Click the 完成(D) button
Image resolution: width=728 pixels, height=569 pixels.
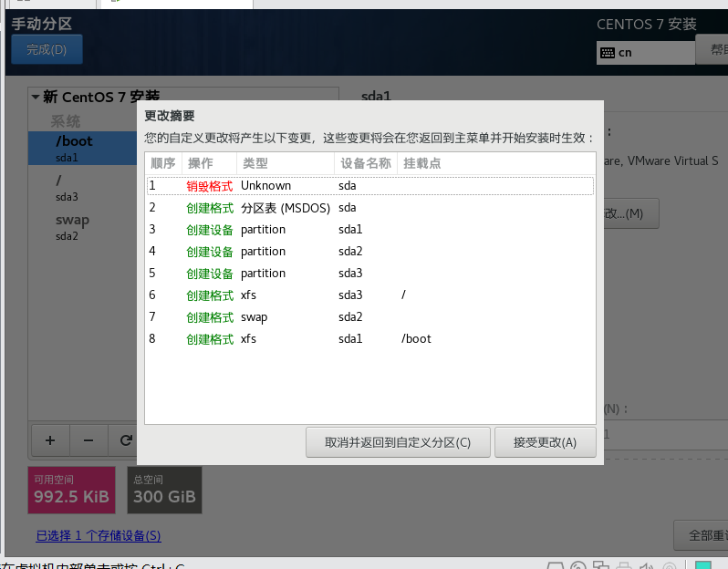tap(47, 49)
